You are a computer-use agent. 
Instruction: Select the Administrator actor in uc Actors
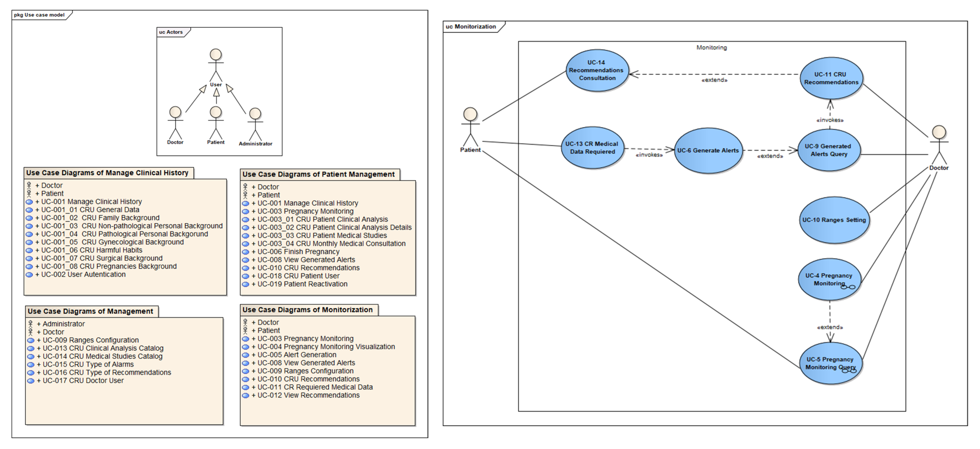tap(255, 127)
